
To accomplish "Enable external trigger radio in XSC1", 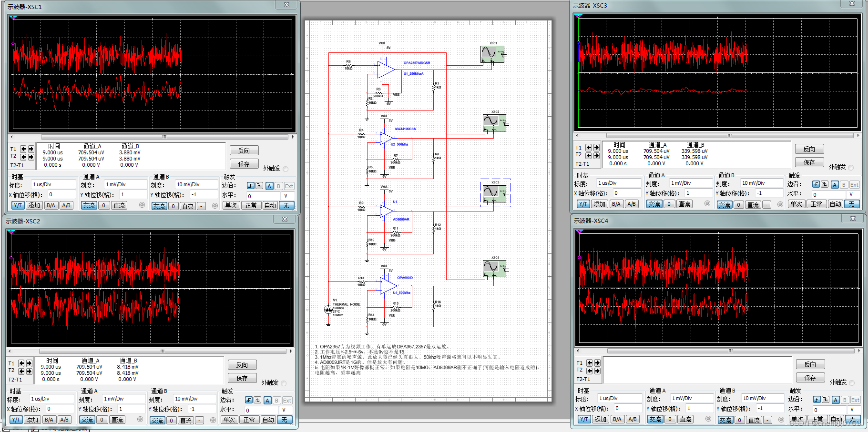I will pyautogui.click(x=286, y=169).
